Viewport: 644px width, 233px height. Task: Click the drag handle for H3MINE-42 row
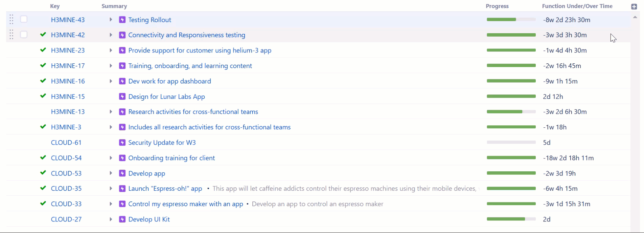click(11, 35)
